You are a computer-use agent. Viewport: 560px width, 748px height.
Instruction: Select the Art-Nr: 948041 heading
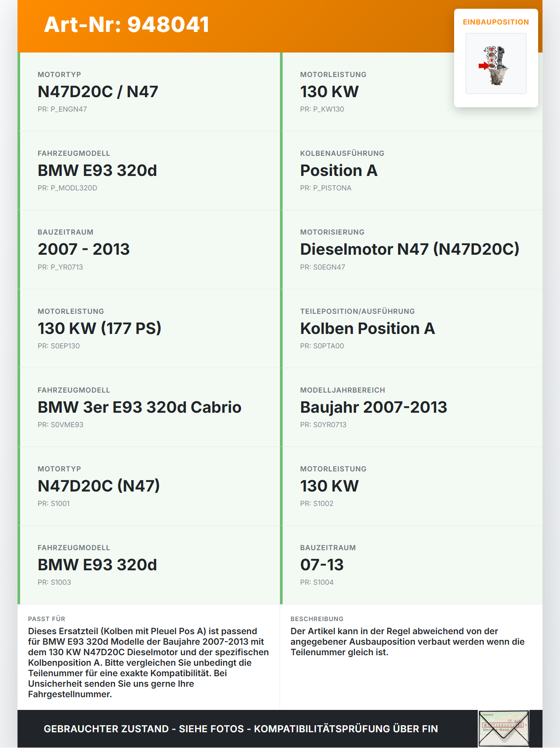pos(127,25)
